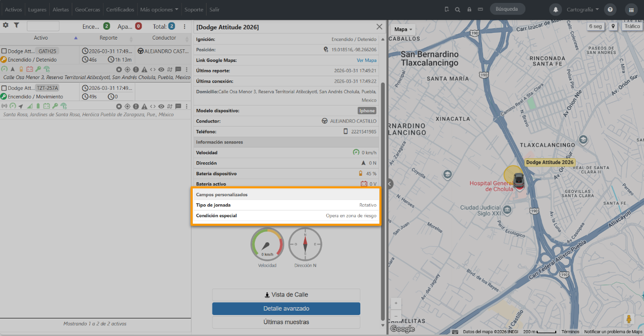
Task: Click the Detalle avanzado button
Action: pyautogui.click(x=286, y=309)
